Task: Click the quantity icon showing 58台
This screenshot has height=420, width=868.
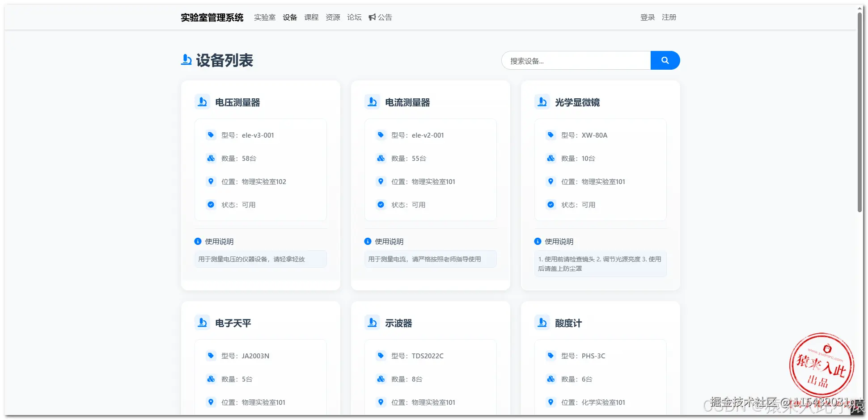Action: click(211, 158)
